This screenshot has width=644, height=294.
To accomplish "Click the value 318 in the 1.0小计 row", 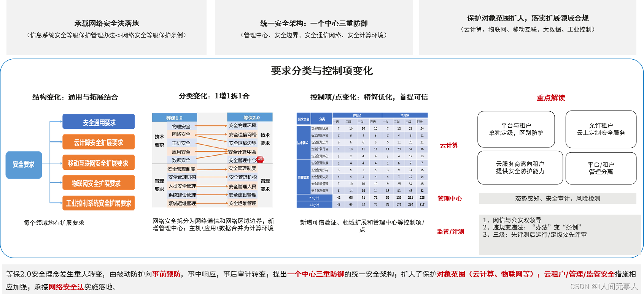I will point(422,204).
